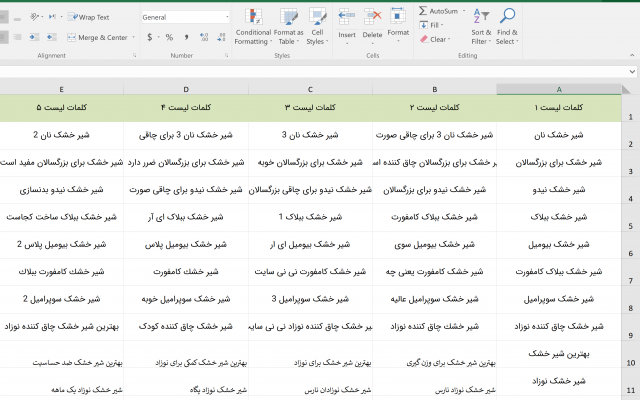Click the first indent arrow icon, left of the pair
Screen dimensions: 640x400
(34, 38)
